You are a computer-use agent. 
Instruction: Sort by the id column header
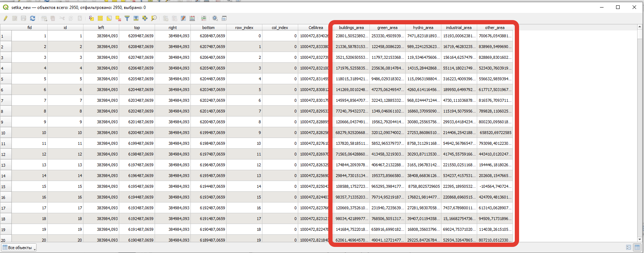[65, 28]
